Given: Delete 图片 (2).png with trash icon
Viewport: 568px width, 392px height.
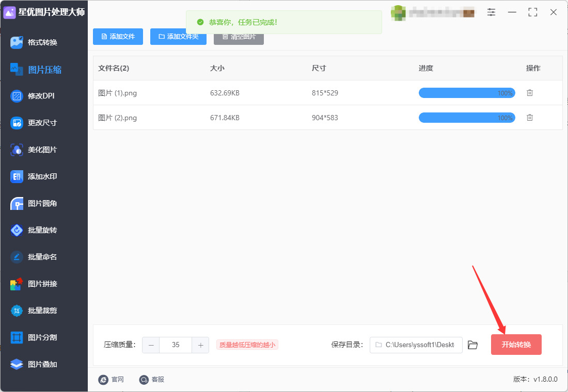Looking at the screenshot, I should 530,117.
